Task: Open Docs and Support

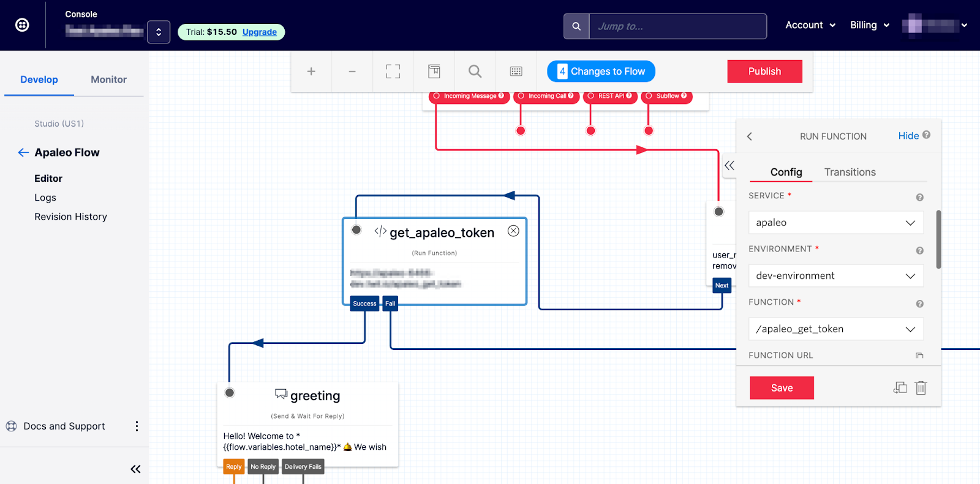Action: click(64, 426)
